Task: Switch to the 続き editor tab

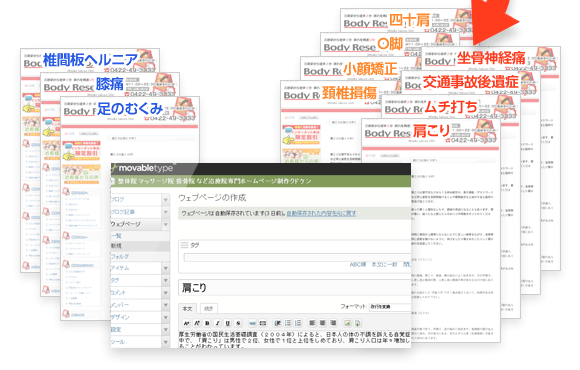Action: click(209, 309)
